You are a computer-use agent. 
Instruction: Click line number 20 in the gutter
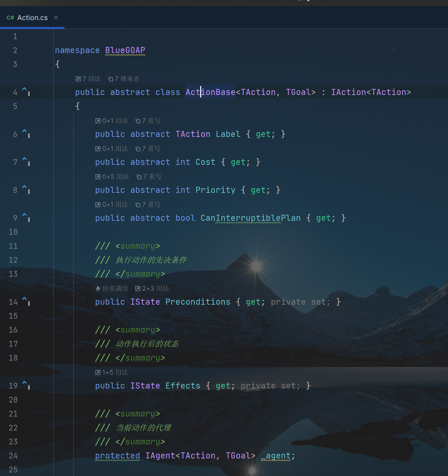pos(13,400)
